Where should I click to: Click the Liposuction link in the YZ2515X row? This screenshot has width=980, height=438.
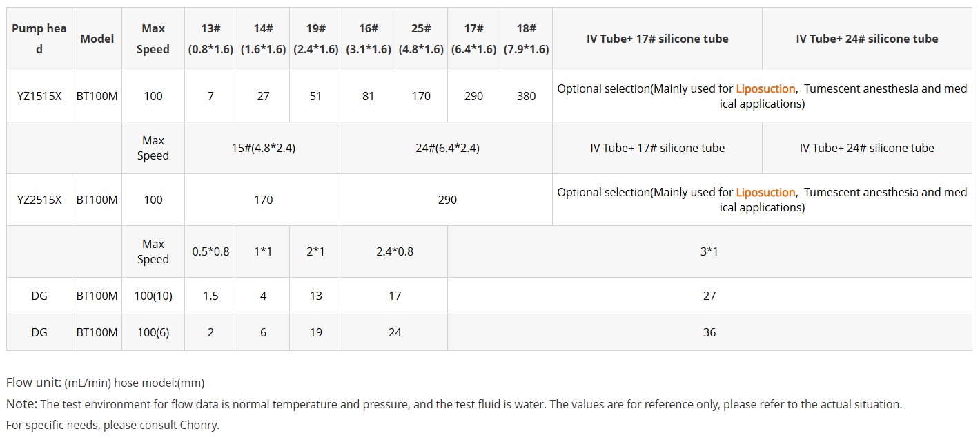pos(765,193)
